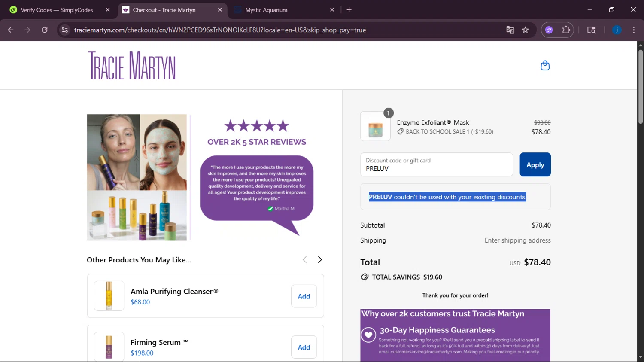Go forward in browser history
The height and width of the screenshot is (362, 644).
coord(27,30)
